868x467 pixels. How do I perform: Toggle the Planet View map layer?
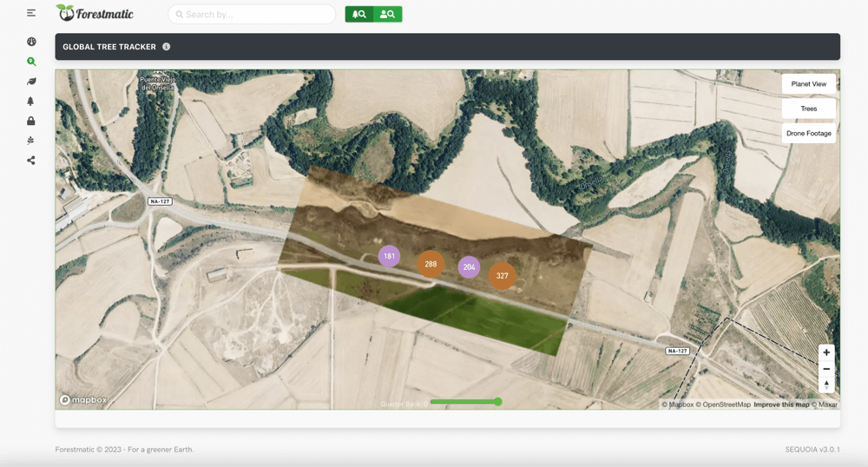[x=808, y=84]
